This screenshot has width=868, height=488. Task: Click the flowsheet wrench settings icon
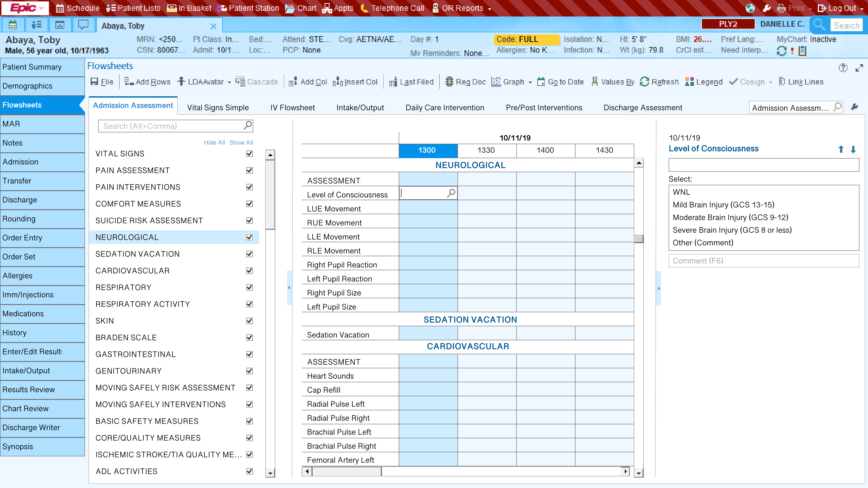854,107
